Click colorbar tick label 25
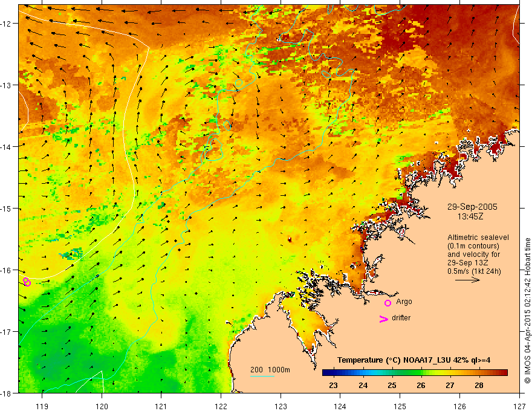Image resolution: width=532 pixels, height=411 pixels. coord(392,385)
